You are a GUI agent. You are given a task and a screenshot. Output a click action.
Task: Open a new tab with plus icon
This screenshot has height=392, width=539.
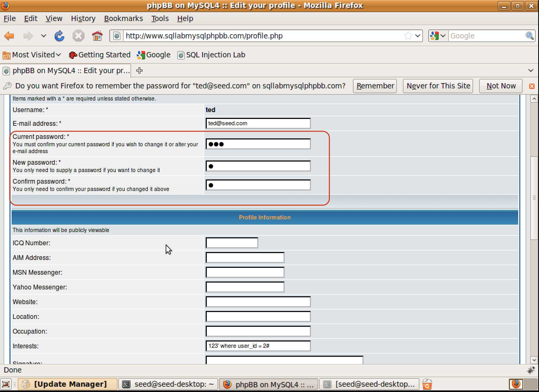pos(139,71)
